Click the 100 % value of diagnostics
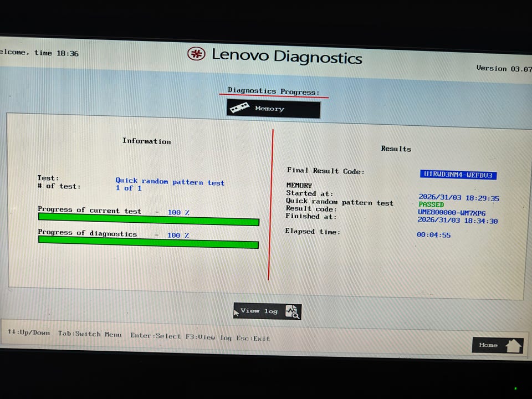532x399 pixels. pos(178,235)
